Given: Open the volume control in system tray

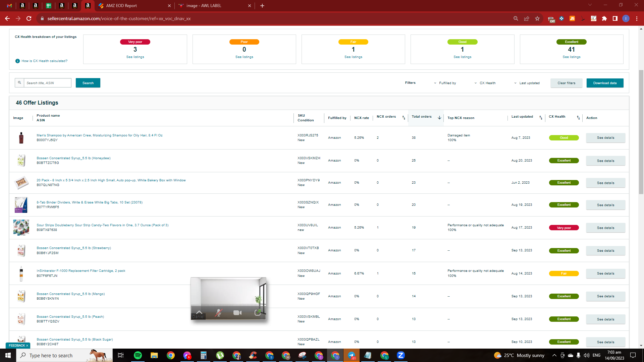Looking at the screenshot, I should tap(587, 355).
